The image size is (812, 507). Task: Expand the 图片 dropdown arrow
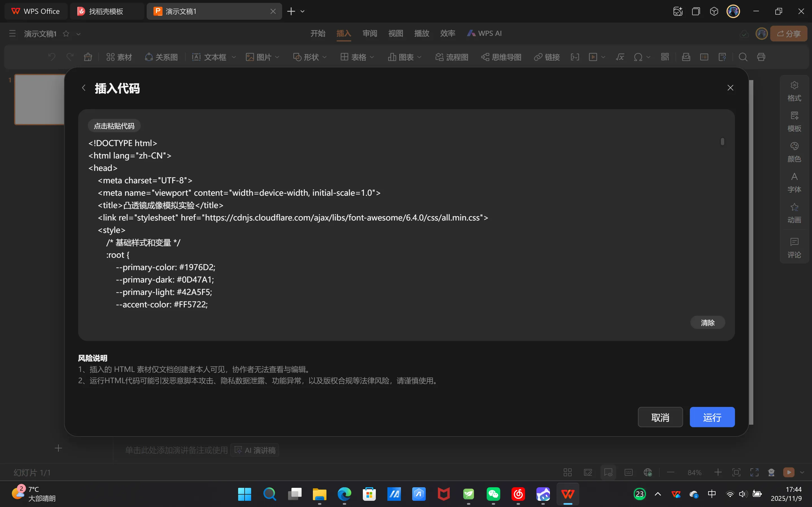tap(277, 57)
